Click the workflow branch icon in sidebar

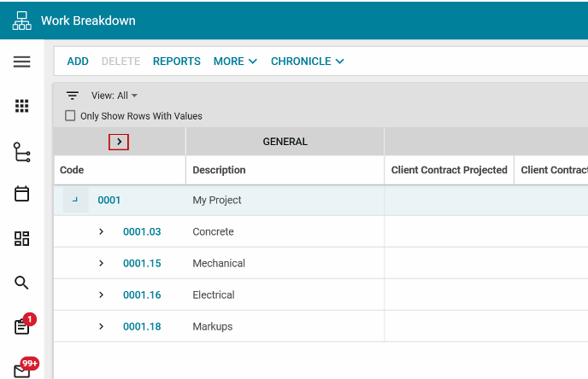coord(21,152)
